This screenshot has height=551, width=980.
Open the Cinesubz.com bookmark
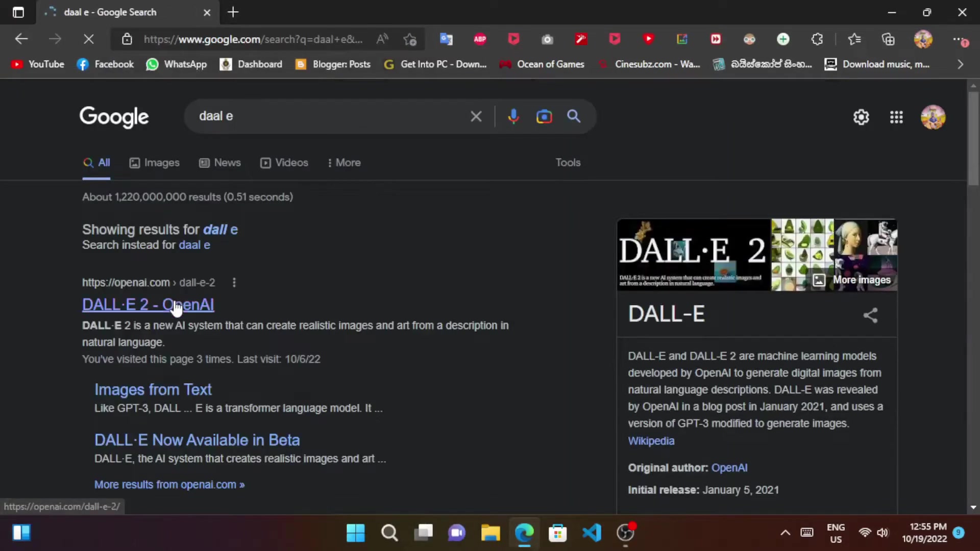click(649, 64)
